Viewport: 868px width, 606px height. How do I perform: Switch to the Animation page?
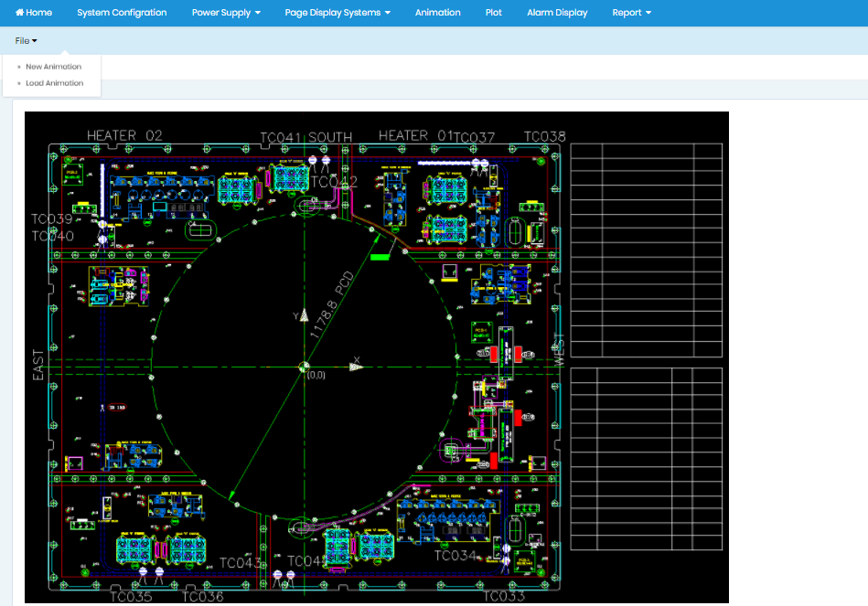click(x=437, y=13)
